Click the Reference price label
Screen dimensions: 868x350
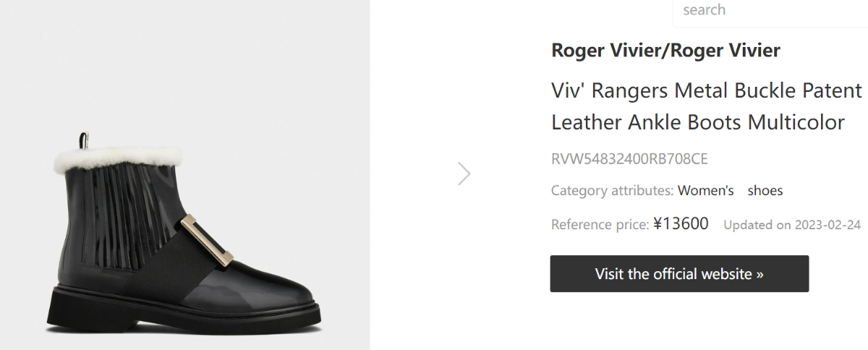pyautogui.click(x=599, y=224)
